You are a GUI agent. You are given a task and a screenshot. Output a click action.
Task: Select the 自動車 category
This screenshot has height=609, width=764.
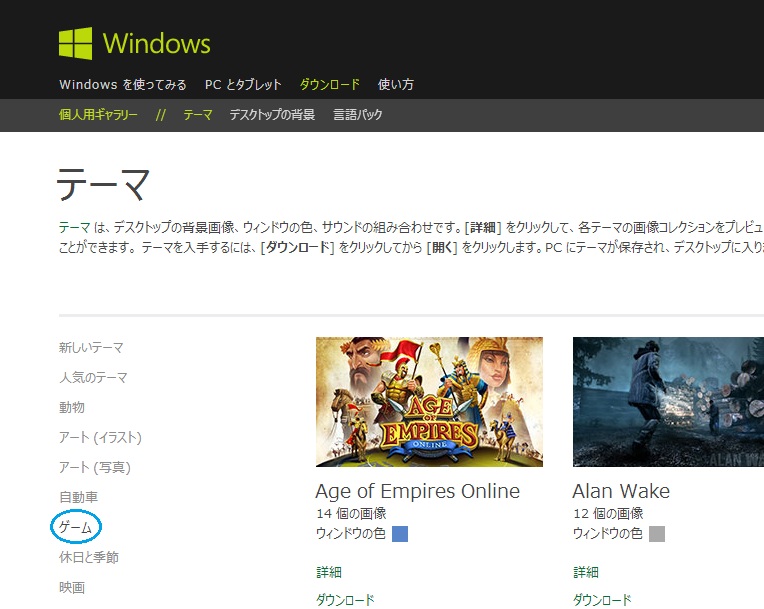point(78,497)
